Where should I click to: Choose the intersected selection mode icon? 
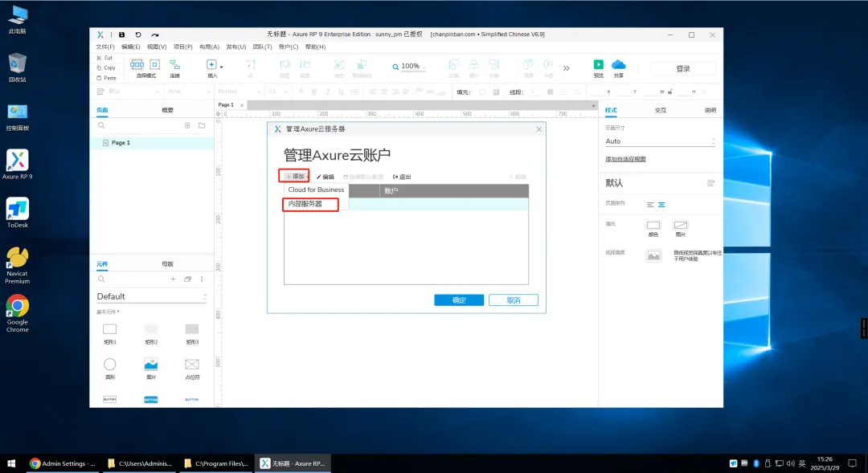pyautogui.click(x=137, y=65)
